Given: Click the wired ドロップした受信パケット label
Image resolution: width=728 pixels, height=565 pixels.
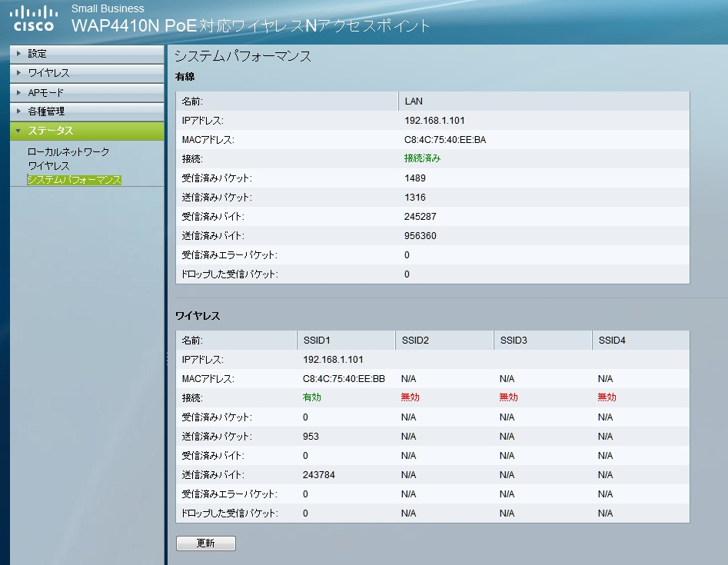Looking at the screenshot, I should coord(229,274).
